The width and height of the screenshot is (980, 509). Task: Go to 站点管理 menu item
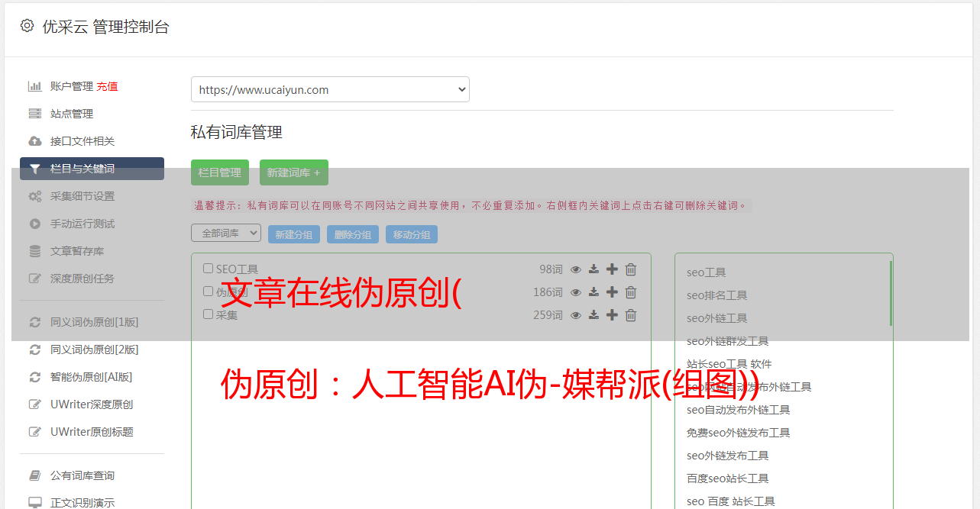pos(72,114)
